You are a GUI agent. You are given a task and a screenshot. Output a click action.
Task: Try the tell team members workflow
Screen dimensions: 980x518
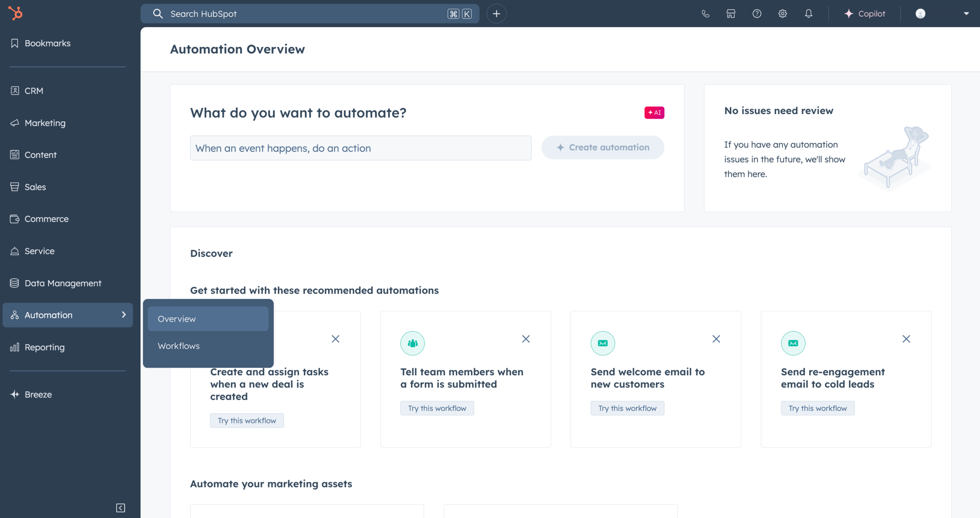(437, 408)
